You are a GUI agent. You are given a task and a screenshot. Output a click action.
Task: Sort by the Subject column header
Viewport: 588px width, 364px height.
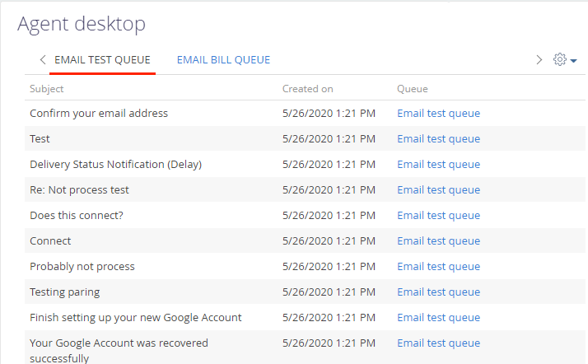[x=46, y=89]
